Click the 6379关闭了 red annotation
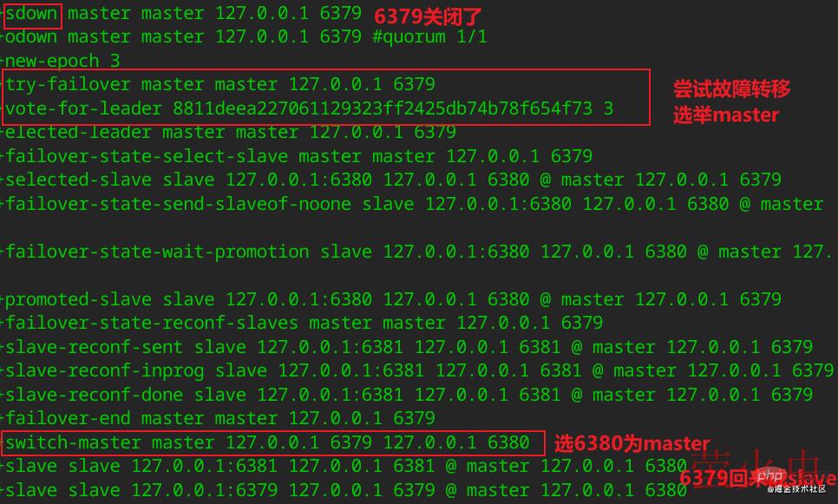This screenshot has width=838, height=504. (428, 16)
